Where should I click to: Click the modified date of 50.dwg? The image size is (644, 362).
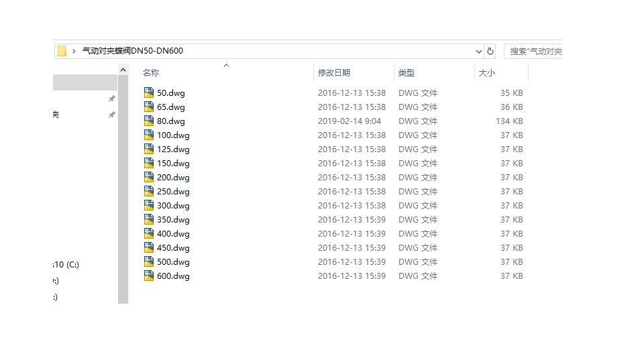pyautogui.click(x=352, y=93)
